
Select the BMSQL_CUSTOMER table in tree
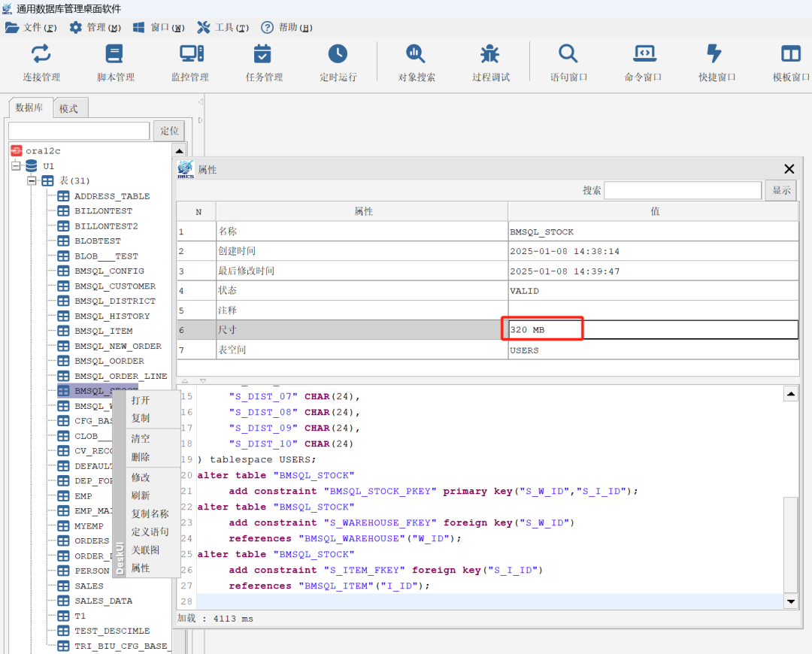tap(114, 286)
